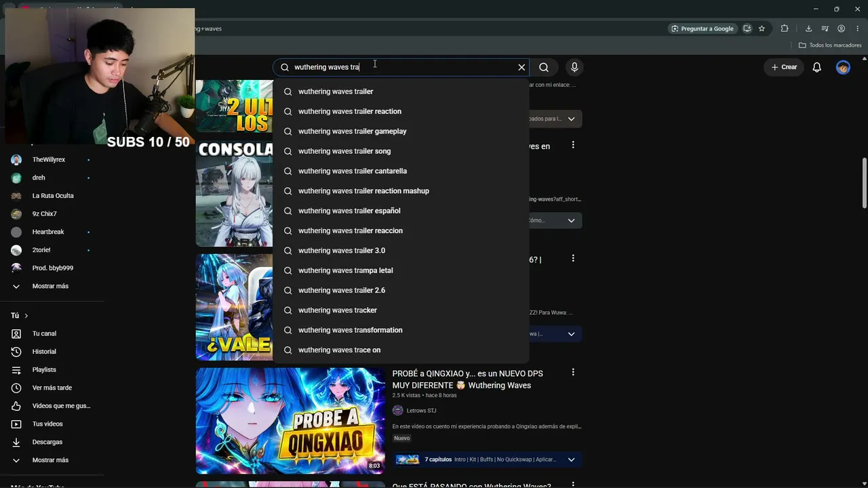The image size is (868, 488).
Task: Expand the 7 capítulos chapters row
Action: (488, 460)
